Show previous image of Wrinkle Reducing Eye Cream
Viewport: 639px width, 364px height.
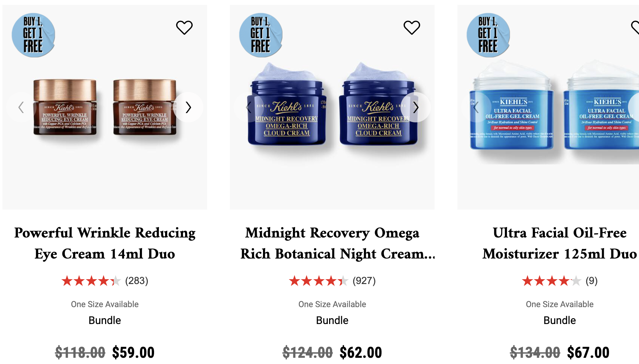pos(21,107)
